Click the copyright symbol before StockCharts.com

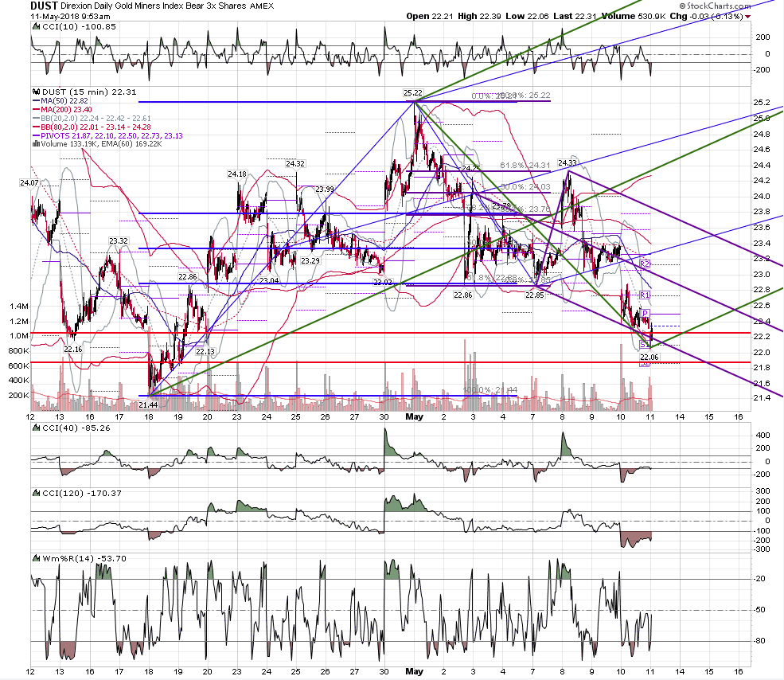pos(683,6)
